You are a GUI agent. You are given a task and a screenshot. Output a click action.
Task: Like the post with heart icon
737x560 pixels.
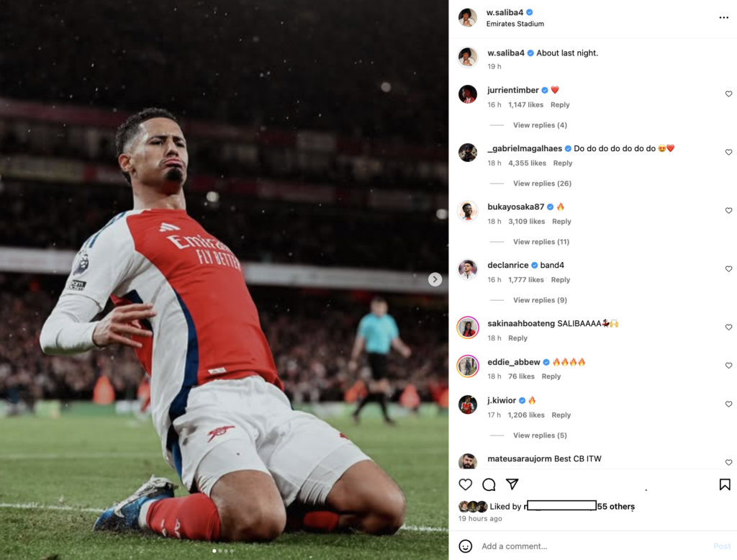pos(466,484)
